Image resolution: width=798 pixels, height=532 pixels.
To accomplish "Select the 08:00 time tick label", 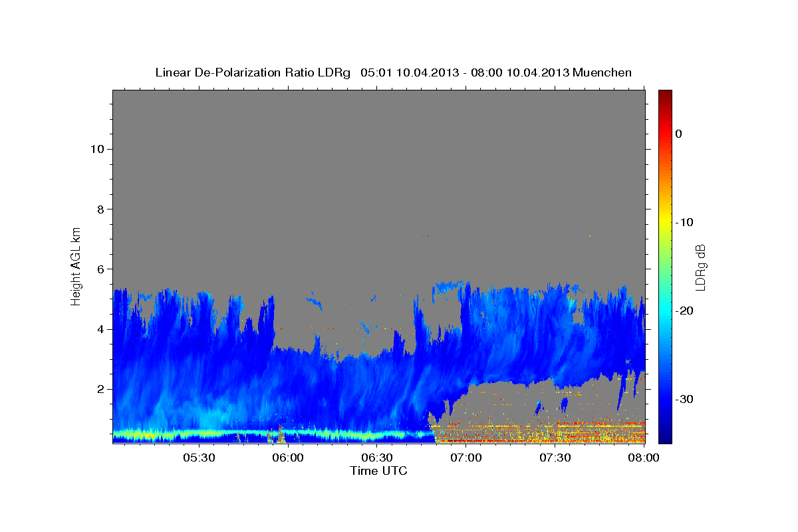I will click(x=643, y=458).
